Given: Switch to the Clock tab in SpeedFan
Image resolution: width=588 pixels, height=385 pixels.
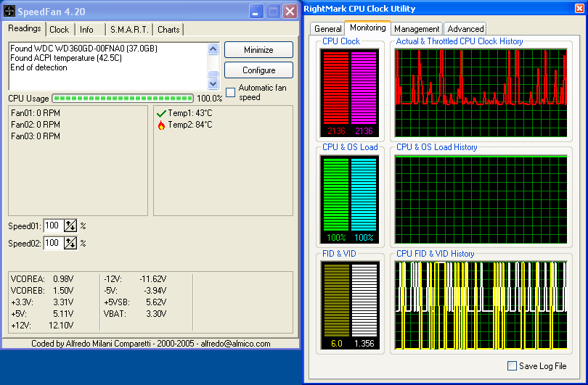Looking at the screenshot, I should coord(60,30).
